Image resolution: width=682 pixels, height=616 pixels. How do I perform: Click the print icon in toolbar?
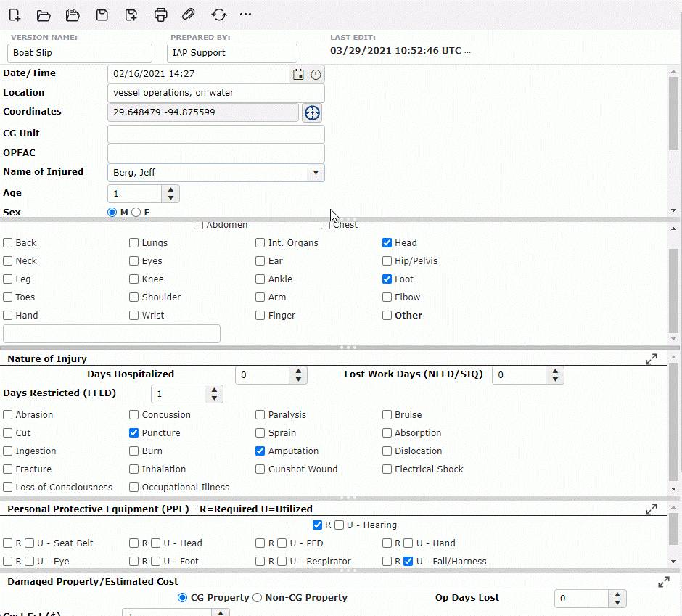pyautogui.click(x=161, y=15)
